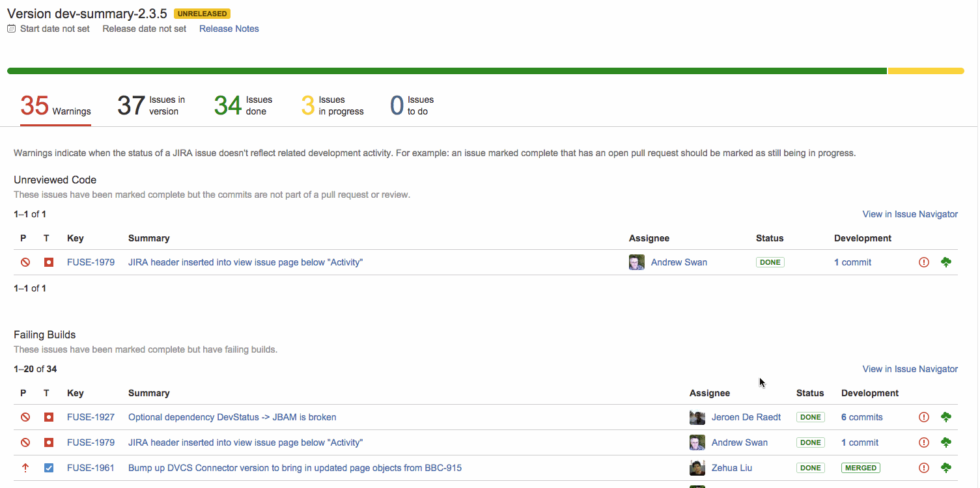Show the 3 Issues in progress tab
Screen dimensions: 980x488
pyautogui.click(x=332, y=105)
